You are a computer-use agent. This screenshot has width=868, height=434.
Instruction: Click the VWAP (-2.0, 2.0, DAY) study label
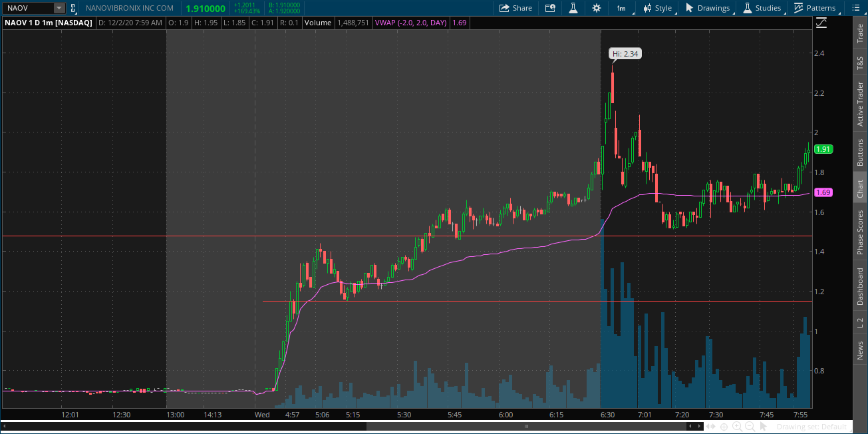410,23
